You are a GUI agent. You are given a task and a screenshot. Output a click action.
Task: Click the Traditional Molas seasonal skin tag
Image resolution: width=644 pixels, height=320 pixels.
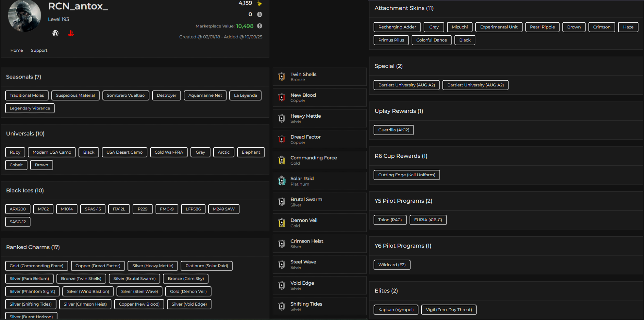[27, 95]
